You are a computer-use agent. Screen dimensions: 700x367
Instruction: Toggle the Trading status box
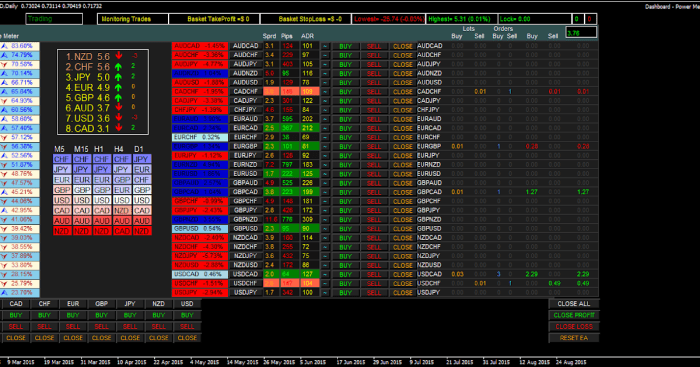tap(54, 19)
